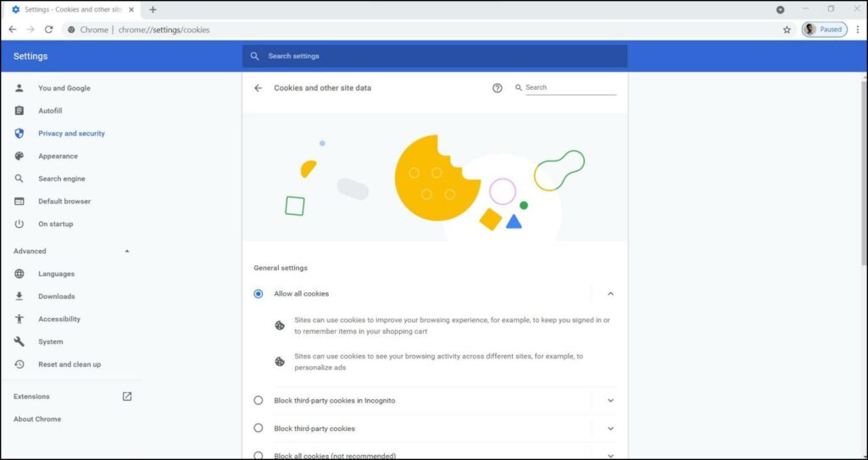Open help with the question mark icon
The width and height of the screenshot is (868, 460).
click(497, 88)
